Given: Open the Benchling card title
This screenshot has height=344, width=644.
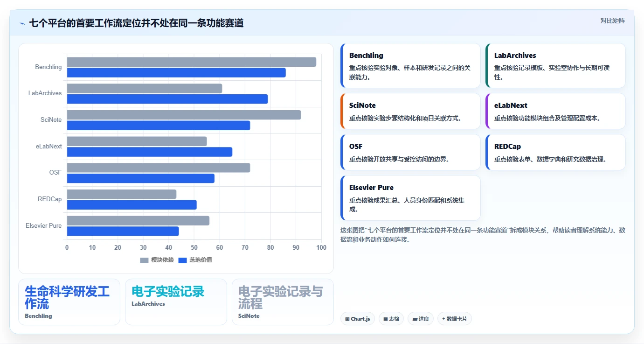Looking at the screenshot, I should click(366, 55).
